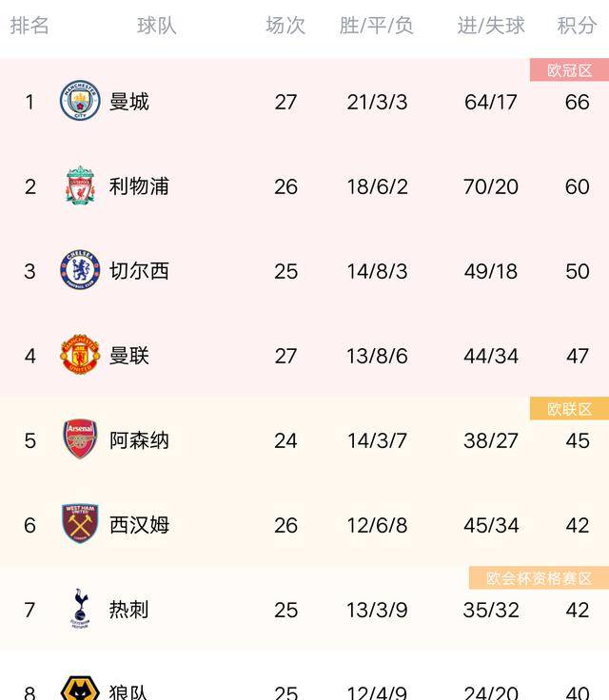This screenshot has width=609, height=700.
Task: Click the Wolves club crest
Action: pos(80,688)
